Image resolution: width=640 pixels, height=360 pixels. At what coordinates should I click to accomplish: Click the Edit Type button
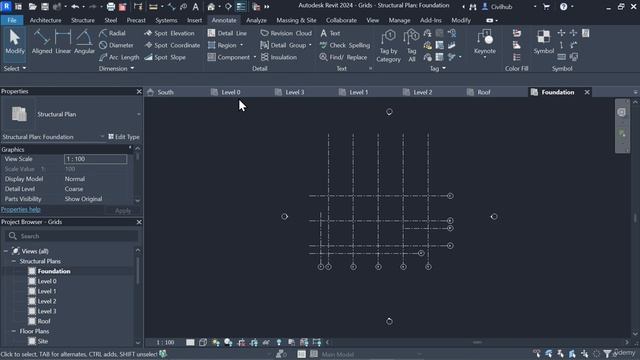click(x=124, y=137)
